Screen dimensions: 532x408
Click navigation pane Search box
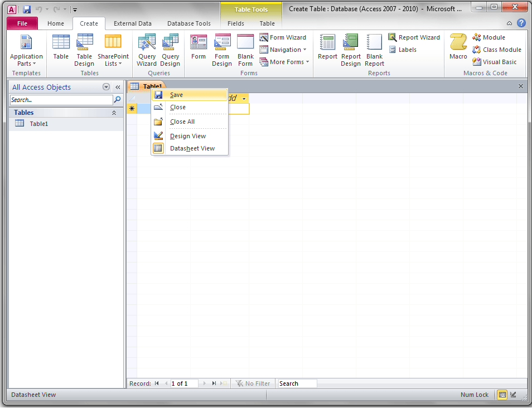point(61,100)
